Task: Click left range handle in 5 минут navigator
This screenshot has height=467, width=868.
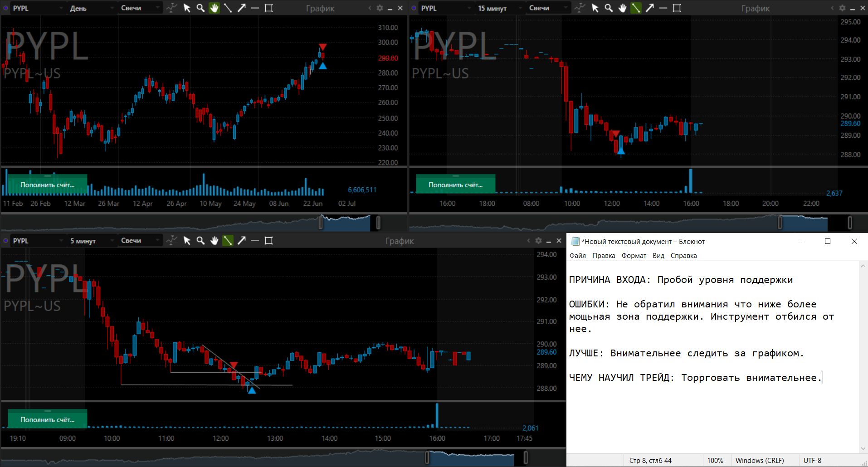Action: [x=427, y=457]
